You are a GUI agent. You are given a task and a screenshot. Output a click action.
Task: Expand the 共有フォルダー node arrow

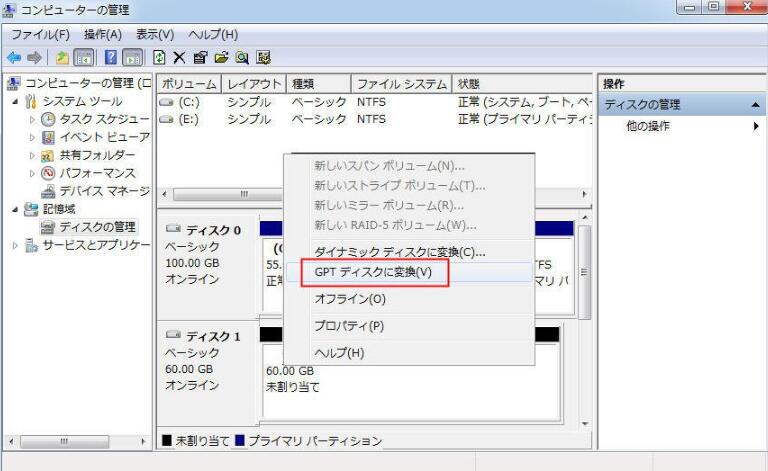32,156
